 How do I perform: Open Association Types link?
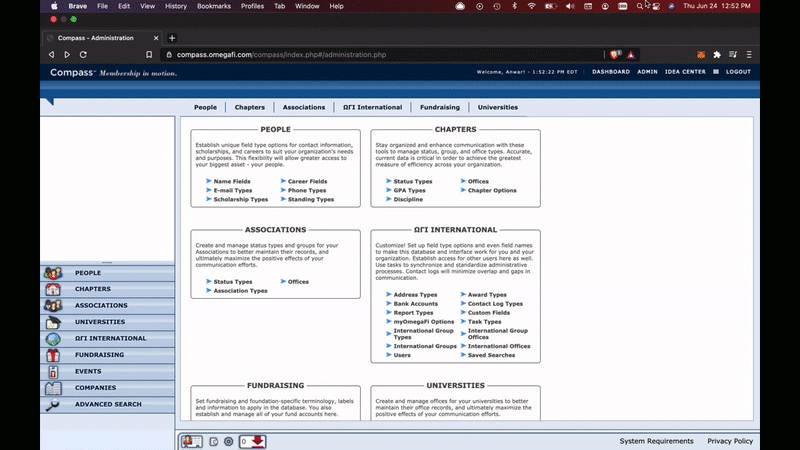tap(240, 291)
